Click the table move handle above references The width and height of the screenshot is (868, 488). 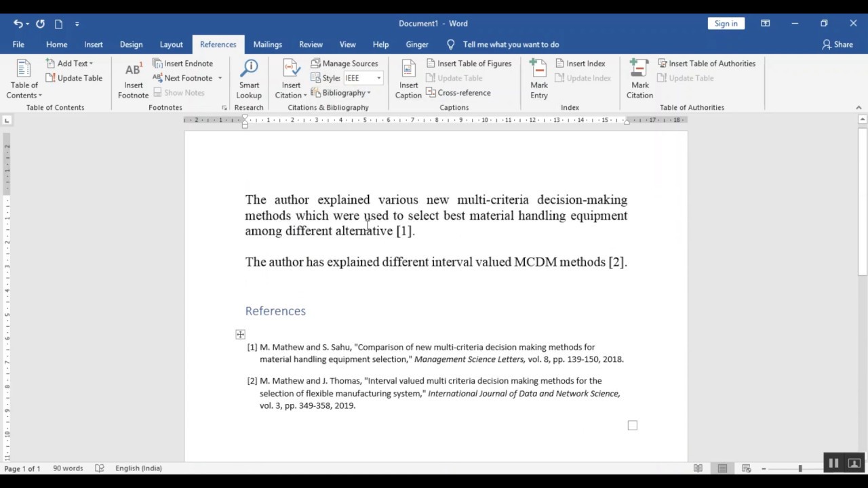(x=240, y=334)
